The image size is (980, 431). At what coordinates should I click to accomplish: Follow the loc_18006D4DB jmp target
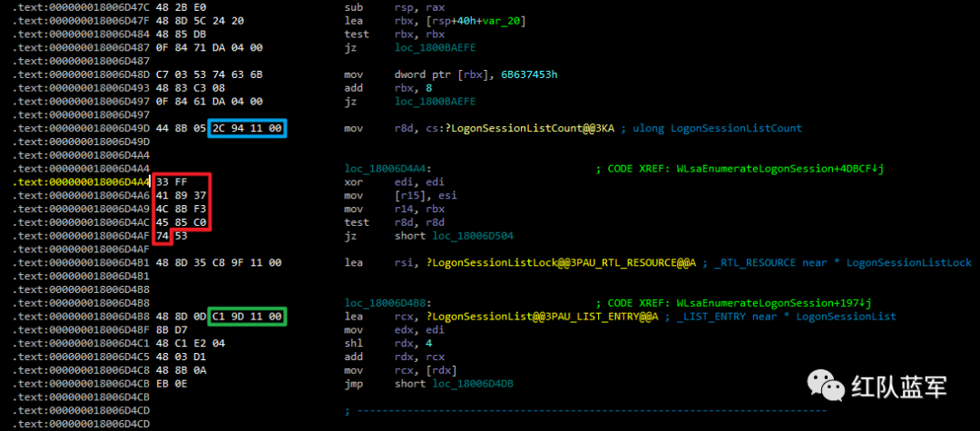[x=473, y=384]
